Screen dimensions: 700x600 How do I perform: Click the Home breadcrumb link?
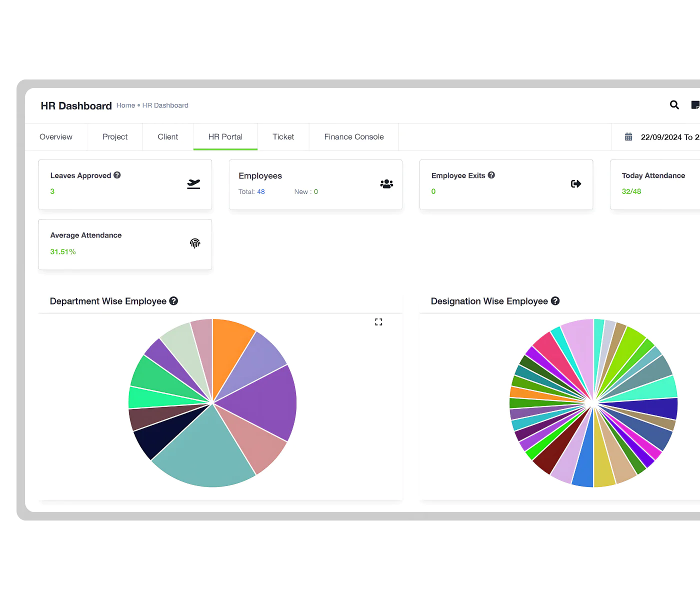[x=125, y=105]
